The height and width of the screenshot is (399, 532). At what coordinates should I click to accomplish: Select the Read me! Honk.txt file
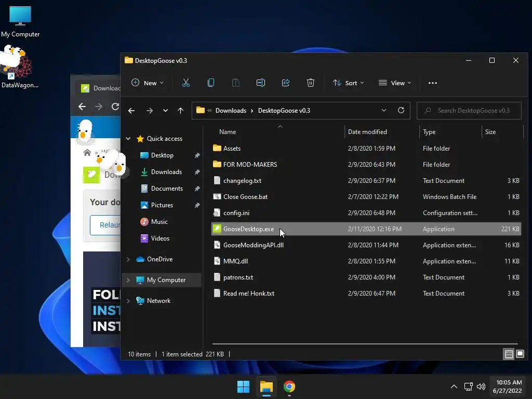click(366, 294)
